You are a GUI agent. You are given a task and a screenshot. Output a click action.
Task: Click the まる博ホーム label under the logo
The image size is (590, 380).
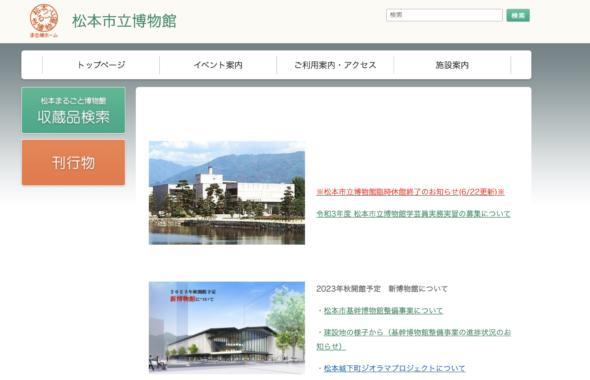point(44,35)
